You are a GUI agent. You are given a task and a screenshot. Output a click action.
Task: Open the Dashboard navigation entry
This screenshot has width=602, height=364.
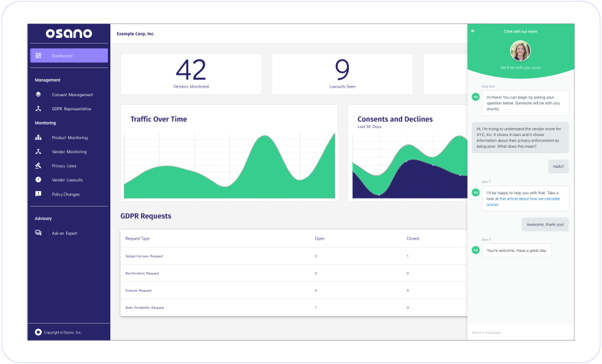click(61, 55)
